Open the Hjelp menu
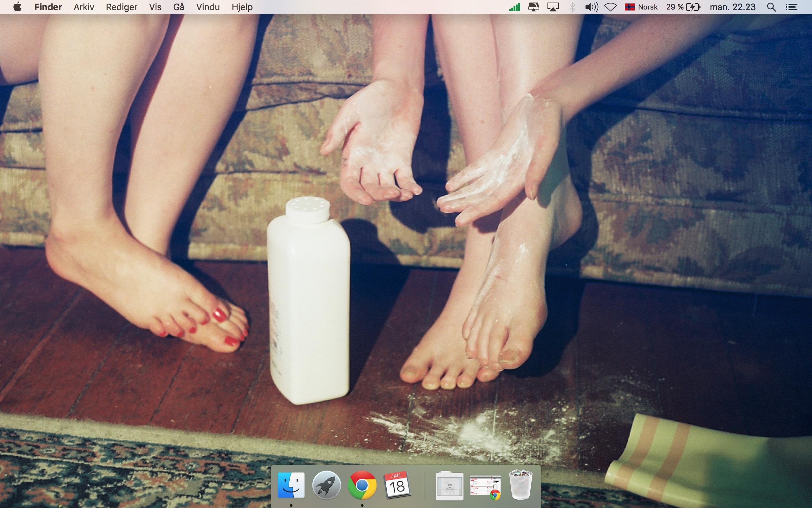The width and height of the screenshot is (812, 508). (242, 7)
